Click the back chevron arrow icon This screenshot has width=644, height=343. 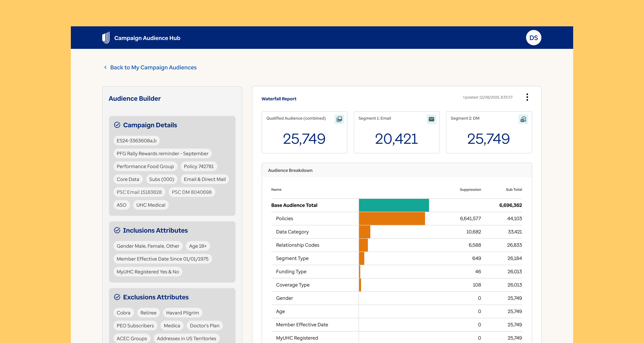[x=105, y=67]
